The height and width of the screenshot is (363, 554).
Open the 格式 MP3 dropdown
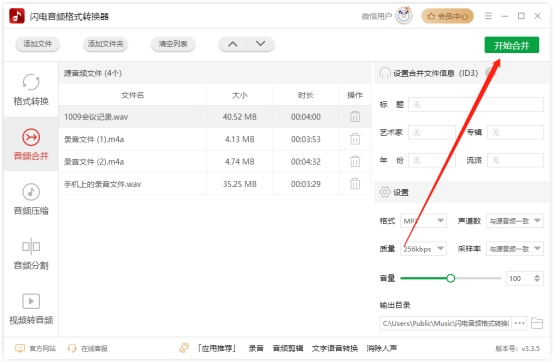(423, 221)
